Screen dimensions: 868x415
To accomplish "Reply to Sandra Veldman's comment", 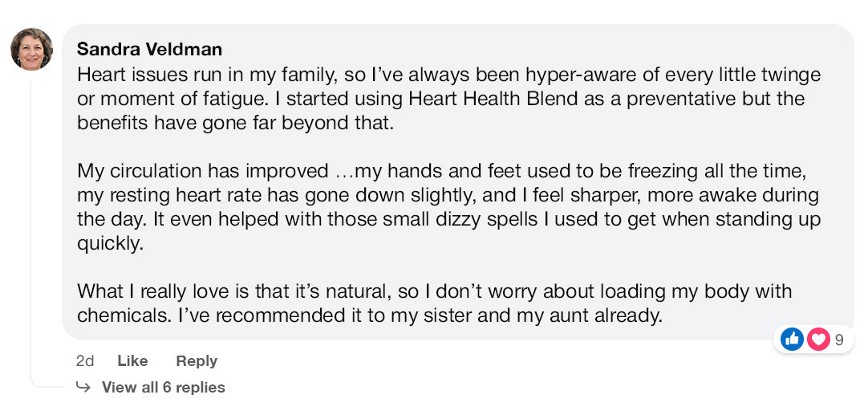I will tap(197, 361).
